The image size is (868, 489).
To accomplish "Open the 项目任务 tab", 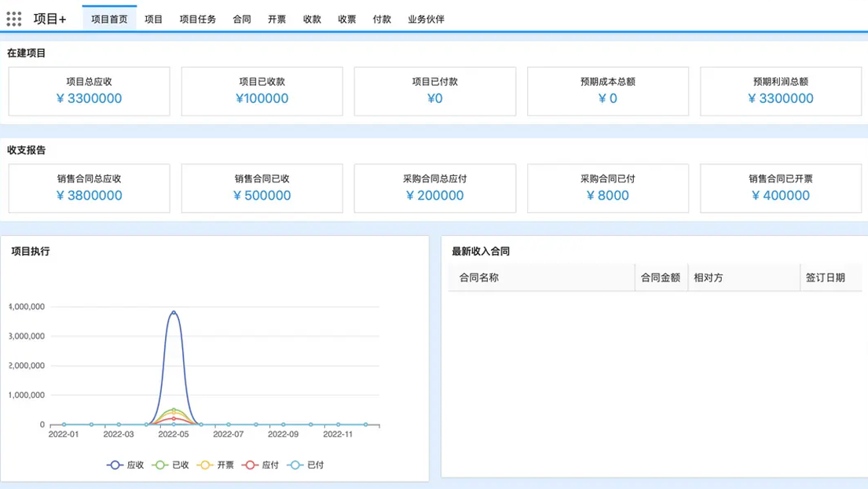I will pyautogui.click(x=198, y=19).
